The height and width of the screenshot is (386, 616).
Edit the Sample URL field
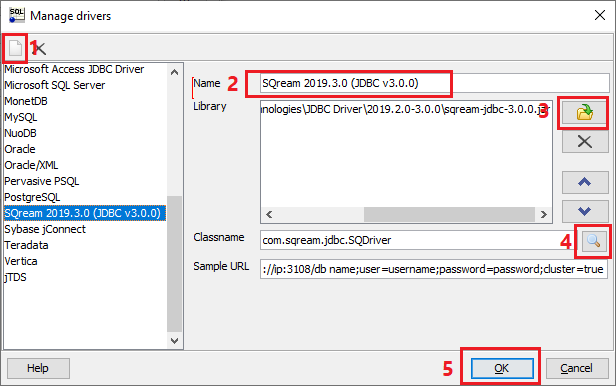point(434,269)
